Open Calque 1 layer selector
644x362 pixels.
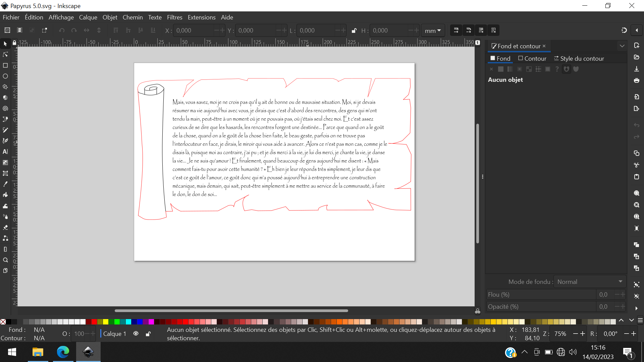click(115, 334)
